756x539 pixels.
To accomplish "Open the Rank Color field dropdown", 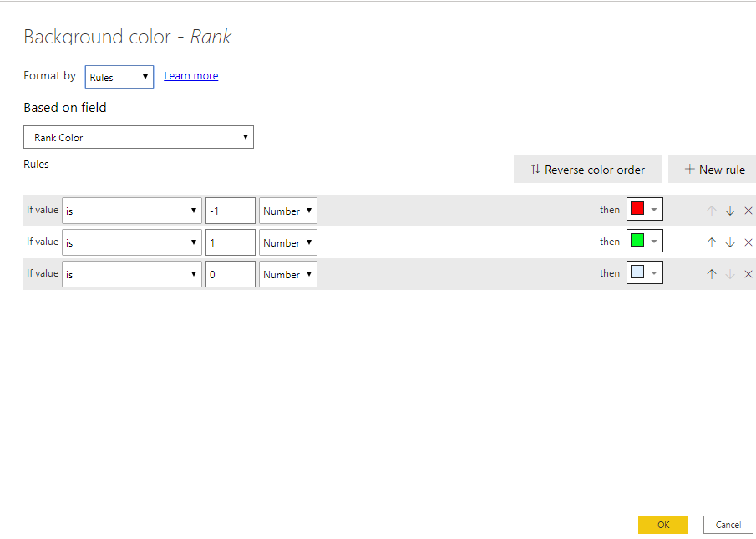I will coord(139,137).
